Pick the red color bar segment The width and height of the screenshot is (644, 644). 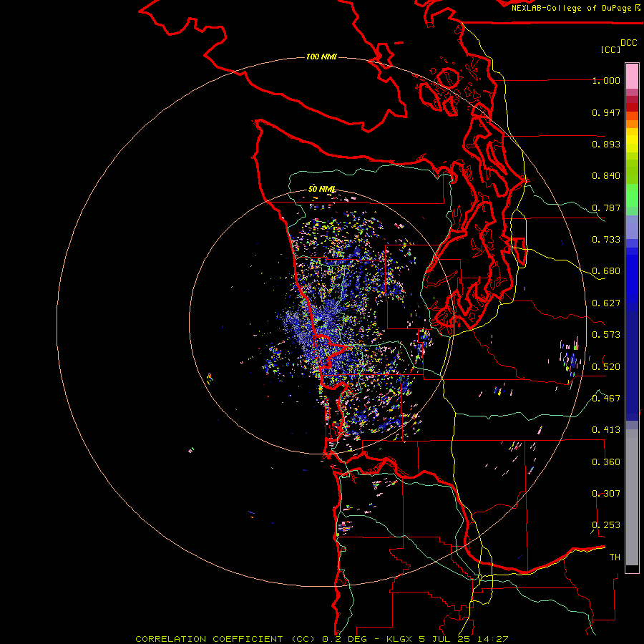pyautogui.click(x=632, y=107)
